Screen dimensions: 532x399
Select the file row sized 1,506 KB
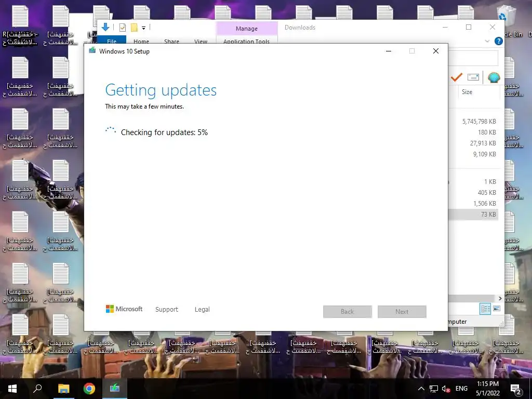474,204
